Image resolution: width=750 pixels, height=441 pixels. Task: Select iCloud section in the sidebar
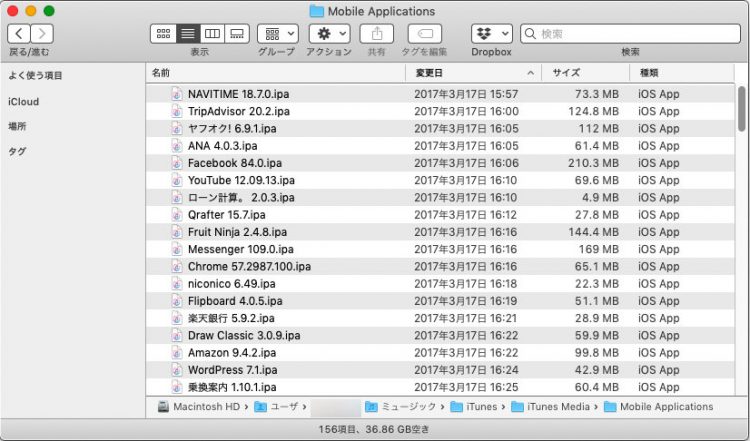click(x=23, y=101)
